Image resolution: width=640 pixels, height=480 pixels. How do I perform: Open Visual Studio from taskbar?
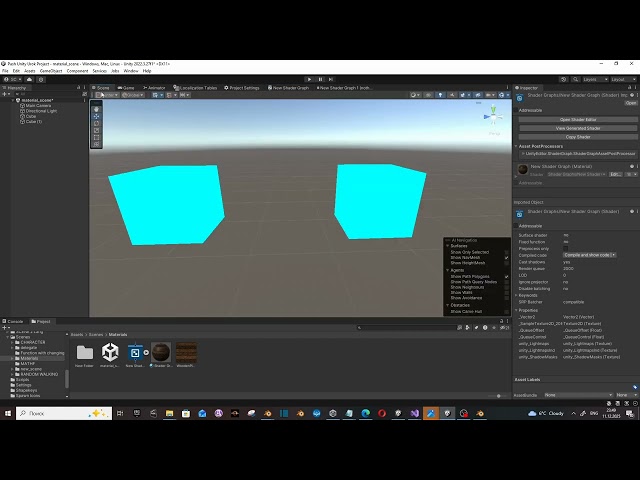coord(414,413)
